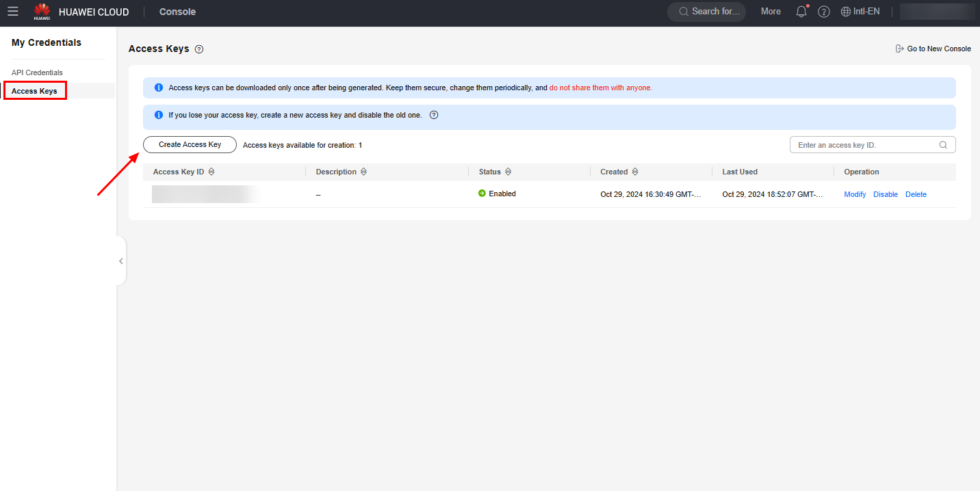Open the hamburger navigation menu
The height and width of the screenshot is (491, 980).
pos(13,12)
